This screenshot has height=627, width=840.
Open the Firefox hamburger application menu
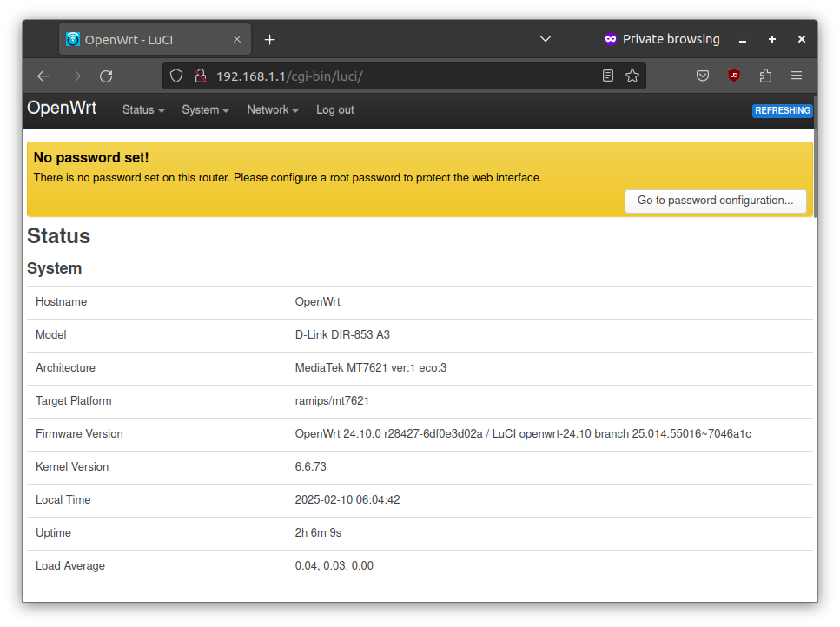797,76
